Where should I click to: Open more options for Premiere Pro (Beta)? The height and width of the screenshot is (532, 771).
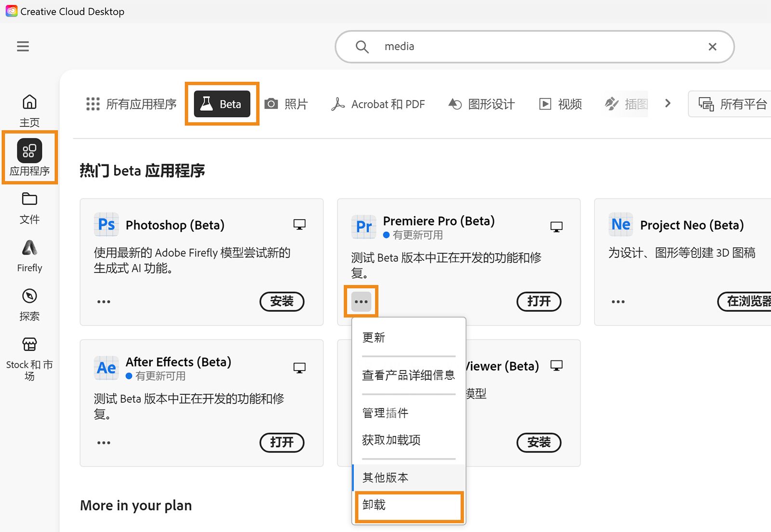361,302
